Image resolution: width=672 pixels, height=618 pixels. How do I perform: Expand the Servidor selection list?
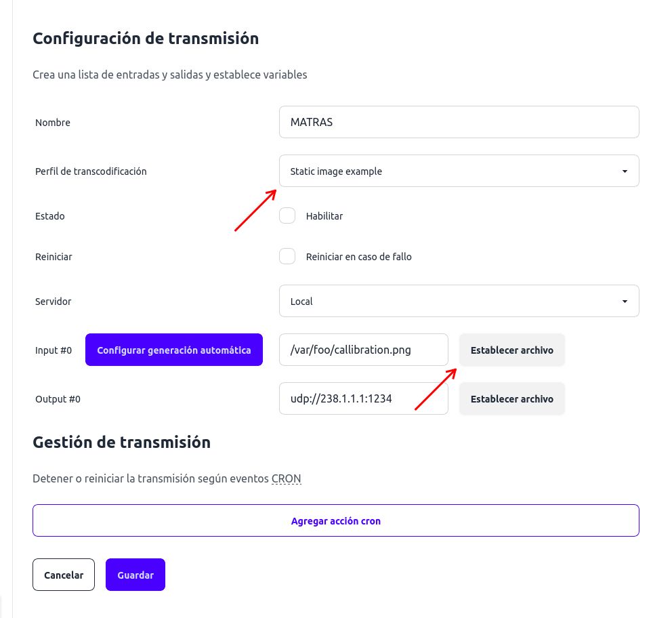(459, 301)
